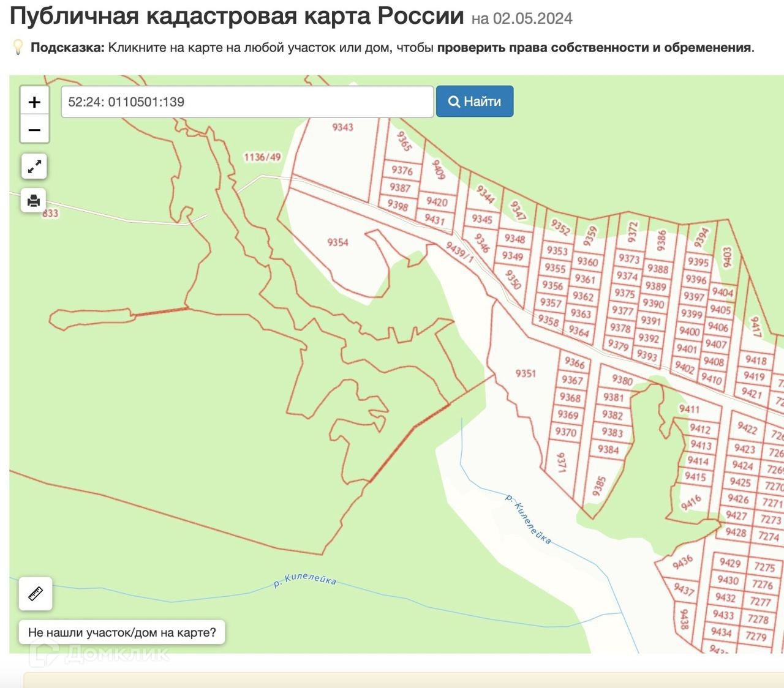Select parcel 9419 on the map
The height and width of the screenshot is (688, 784).
pos(754,376)
